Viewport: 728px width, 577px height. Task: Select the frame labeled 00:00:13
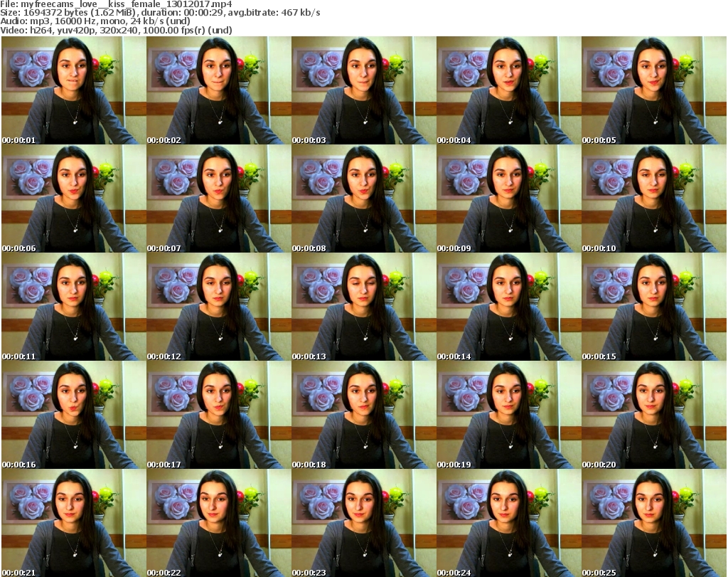363,307
